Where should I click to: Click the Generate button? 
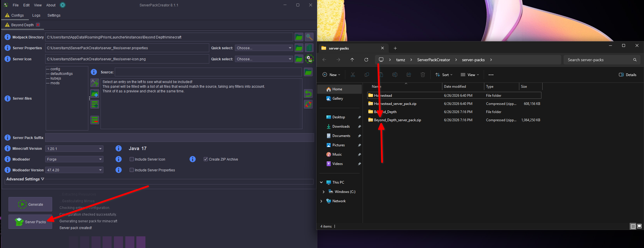(30, 204)
